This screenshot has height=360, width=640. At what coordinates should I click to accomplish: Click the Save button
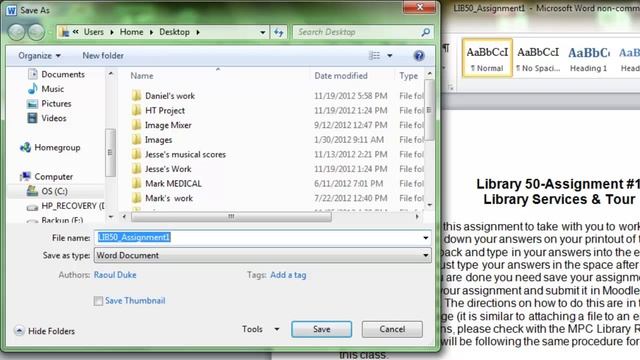pos(322,329)
